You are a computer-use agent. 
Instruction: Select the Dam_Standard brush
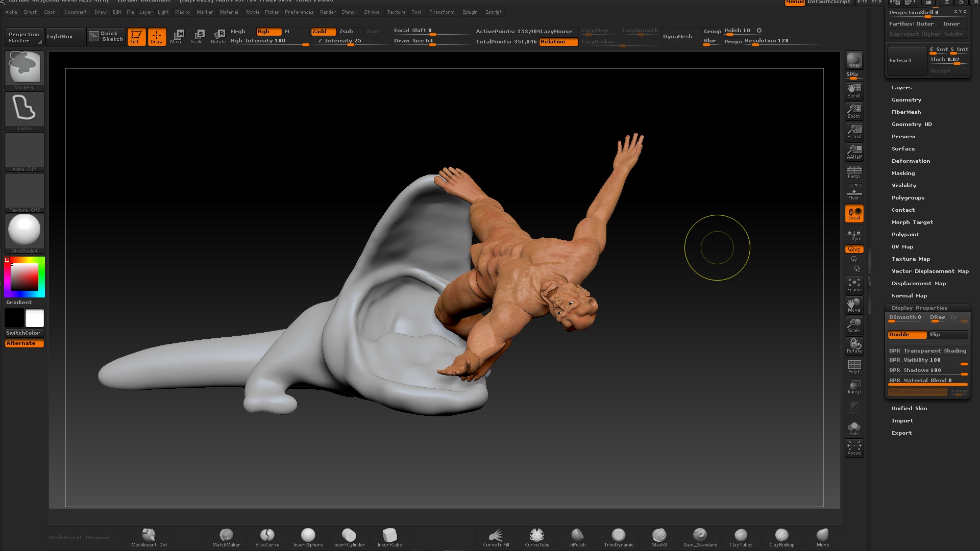tap(700, 538)
